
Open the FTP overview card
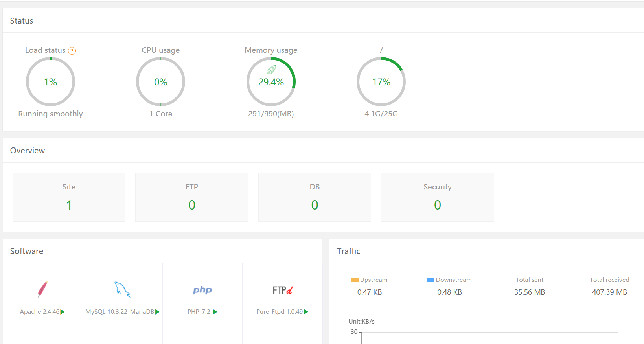(192, 197)
